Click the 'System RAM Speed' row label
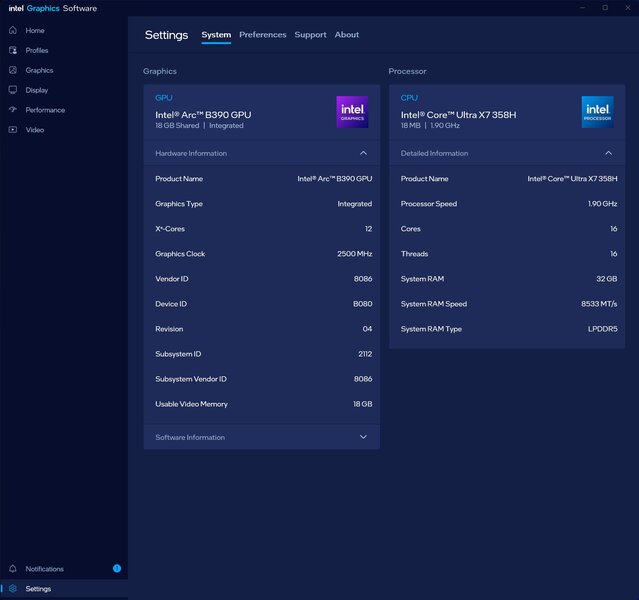This screenshot has height=600, width=639. (x=434, y=304)
